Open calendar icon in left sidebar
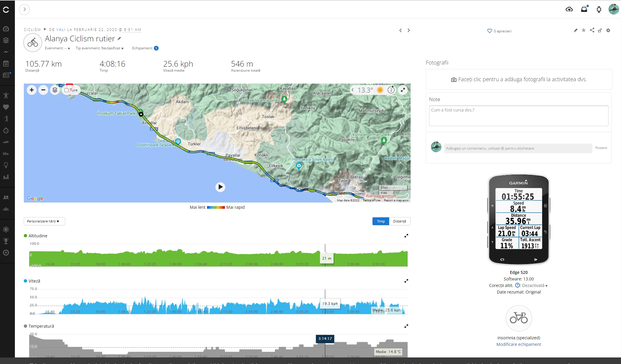Screen dimensions: 621x364 tap(6, 63)
